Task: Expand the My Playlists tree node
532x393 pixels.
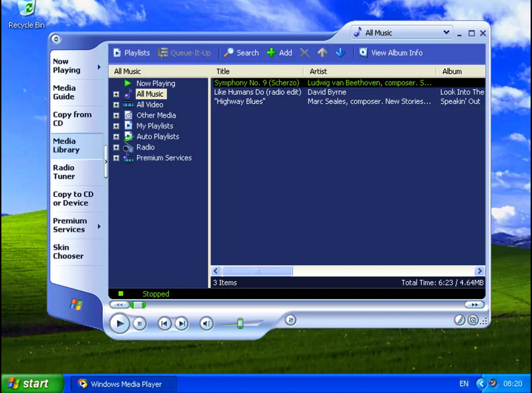Action: point(116,126)
